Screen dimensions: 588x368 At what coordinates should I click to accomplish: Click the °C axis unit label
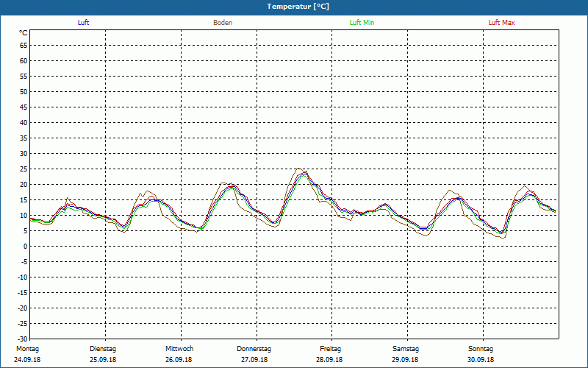click(24, 33)
